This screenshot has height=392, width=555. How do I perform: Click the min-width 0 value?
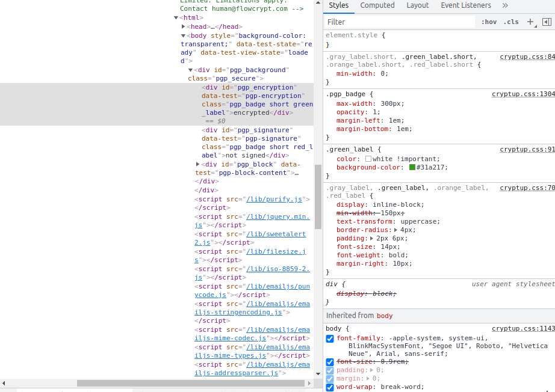pos(384,73)
